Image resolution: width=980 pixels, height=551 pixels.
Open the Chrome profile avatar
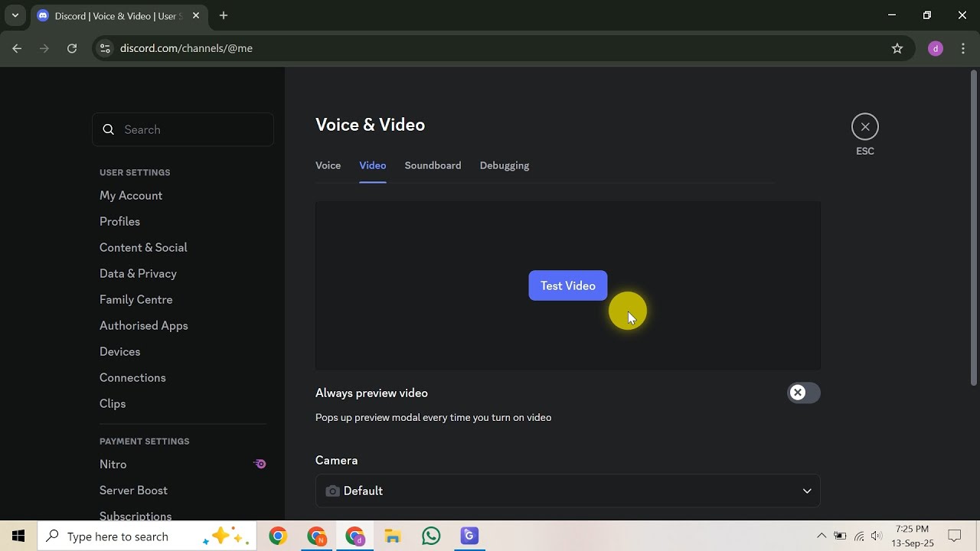coord(935,48)
